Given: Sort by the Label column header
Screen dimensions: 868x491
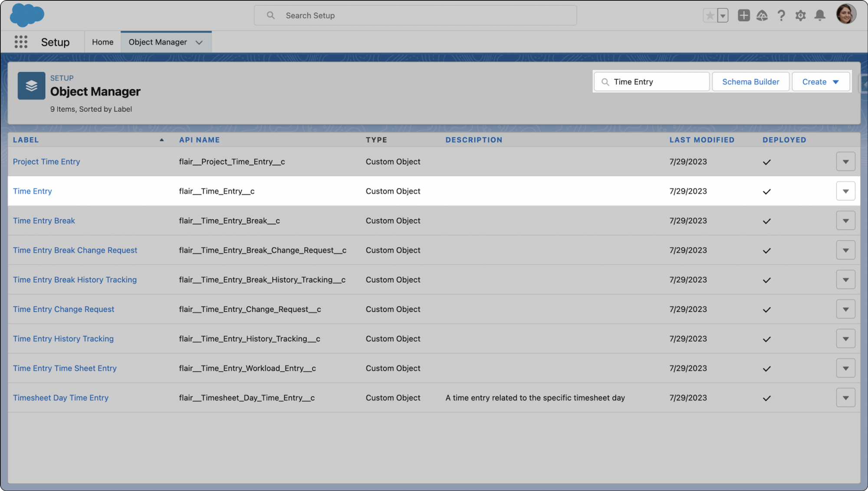Looking at the screenshot, I should (26, 140).
